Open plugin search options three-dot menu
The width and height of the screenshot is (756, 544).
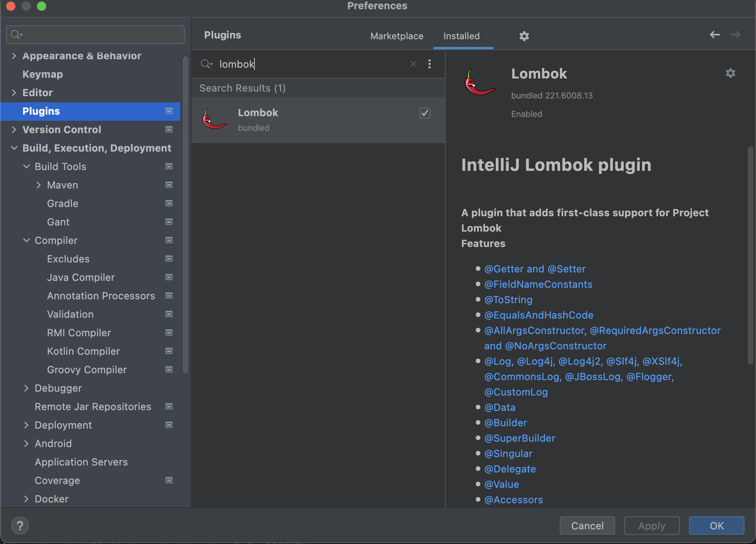pyautogui.click(x=430, y=64)
